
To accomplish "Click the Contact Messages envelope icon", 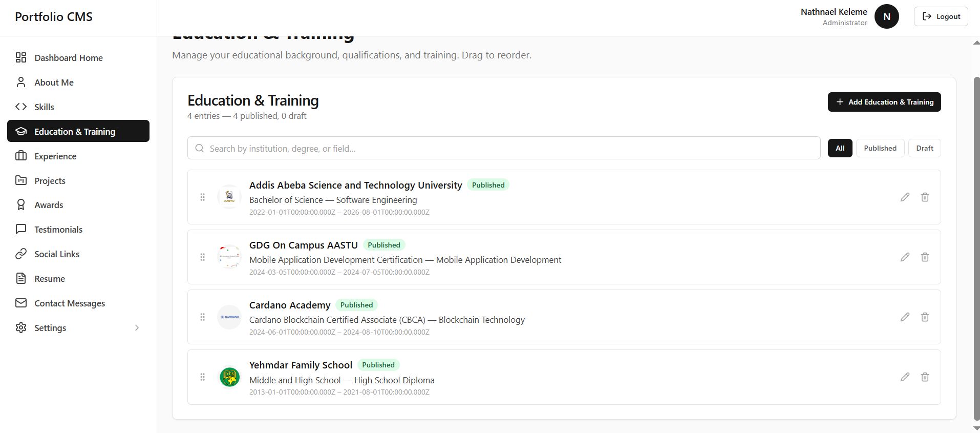I will click(21, 303).
